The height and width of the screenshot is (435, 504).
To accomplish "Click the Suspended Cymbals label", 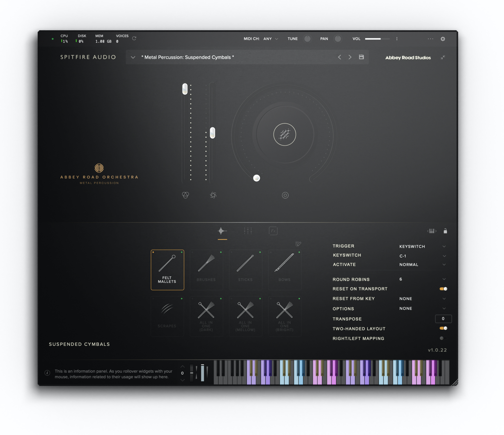I will coord(79,344).
